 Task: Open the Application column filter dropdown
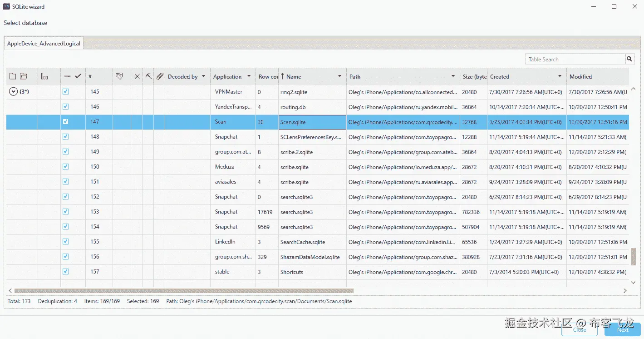[249, 76]
